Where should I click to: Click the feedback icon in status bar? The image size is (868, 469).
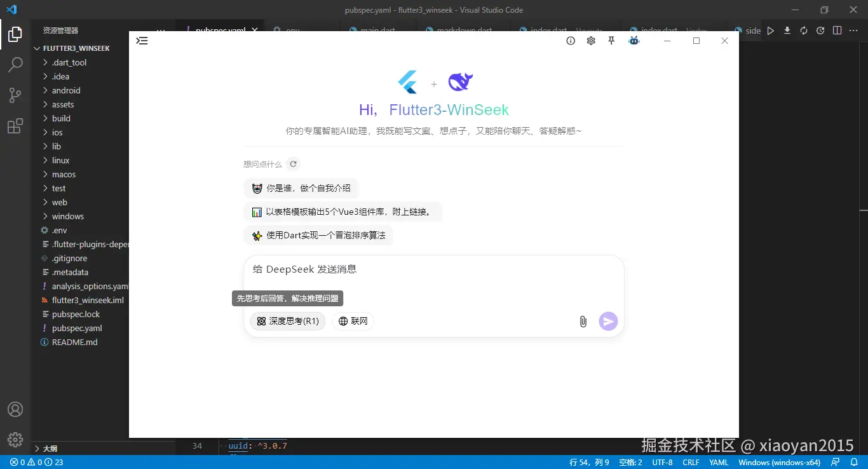[836, 462]
